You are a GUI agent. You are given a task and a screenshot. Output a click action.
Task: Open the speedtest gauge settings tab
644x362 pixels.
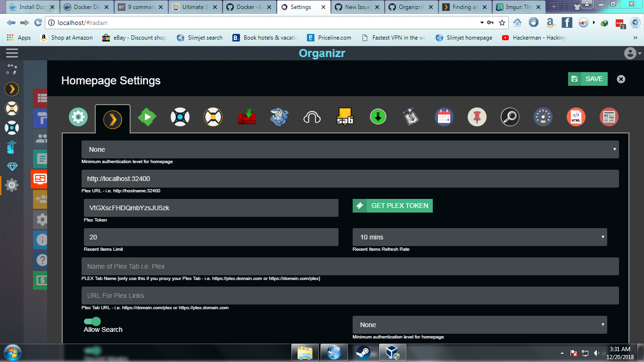(x=543, y=117)
